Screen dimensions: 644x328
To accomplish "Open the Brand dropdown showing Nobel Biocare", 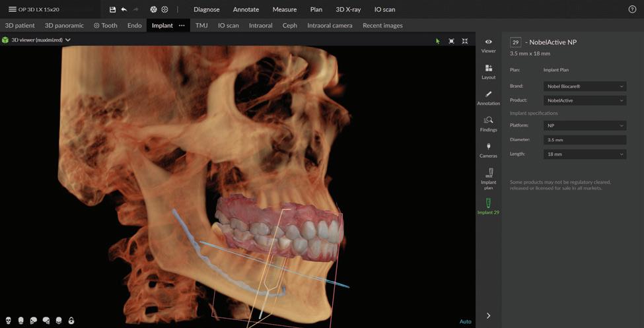I will pos(585,86).
